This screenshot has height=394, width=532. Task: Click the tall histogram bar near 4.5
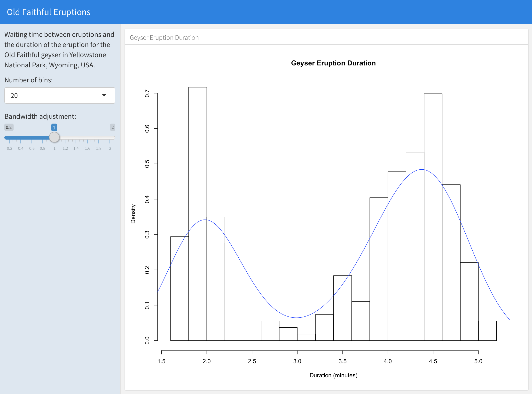click(x=433, y=217)
